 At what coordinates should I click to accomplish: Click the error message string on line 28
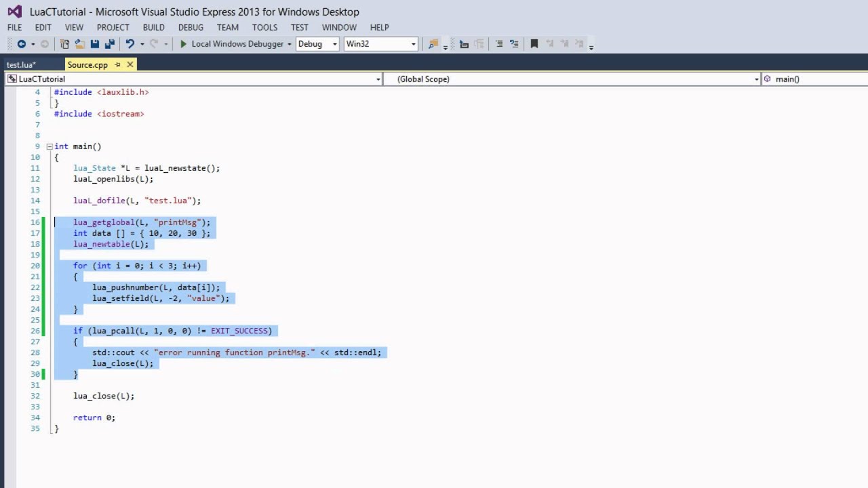(x=235, y=352)
